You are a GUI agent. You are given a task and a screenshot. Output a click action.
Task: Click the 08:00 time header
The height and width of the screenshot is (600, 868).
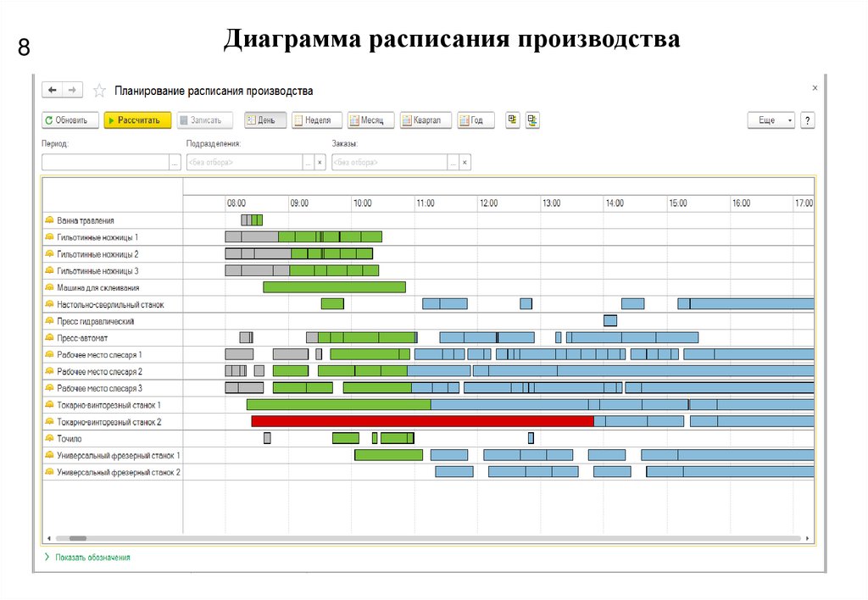236,203
